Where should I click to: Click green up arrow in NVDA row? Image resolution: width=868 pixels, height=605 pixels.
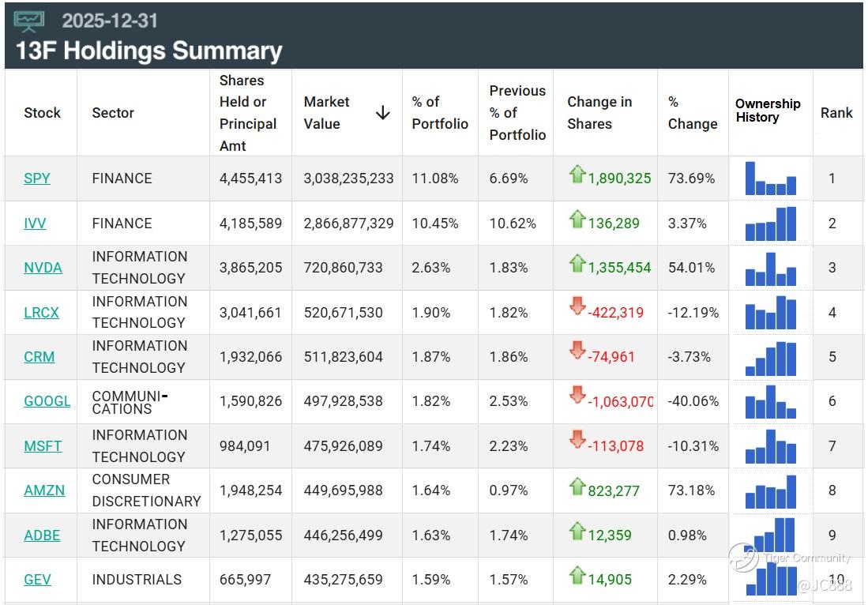pyautogui.click(x=577, y=263)
